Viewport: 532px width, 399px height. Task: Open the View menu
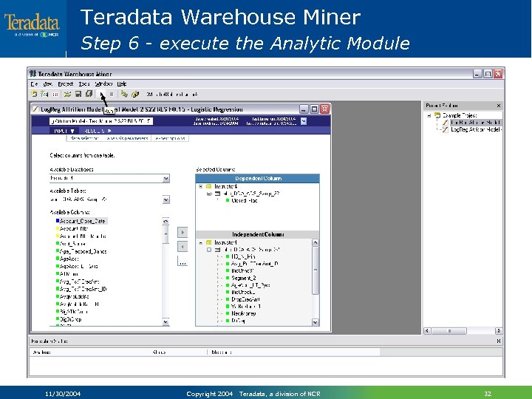[47, 83]
